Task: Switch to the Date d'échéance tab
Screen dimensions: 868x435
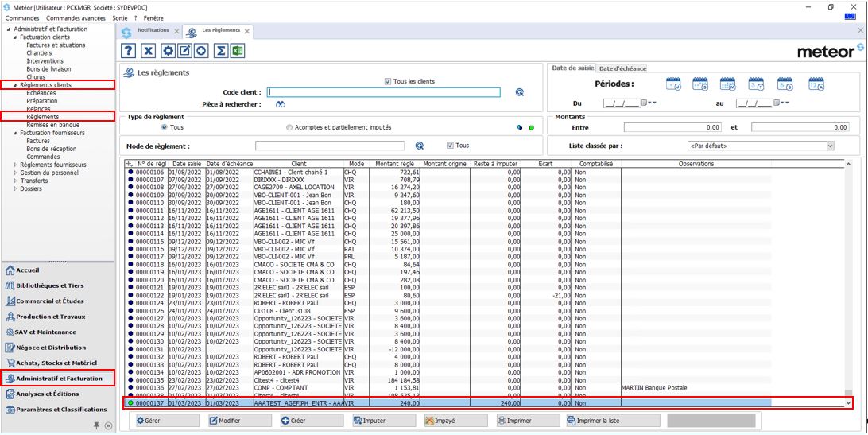Action: tap(622, 68)
